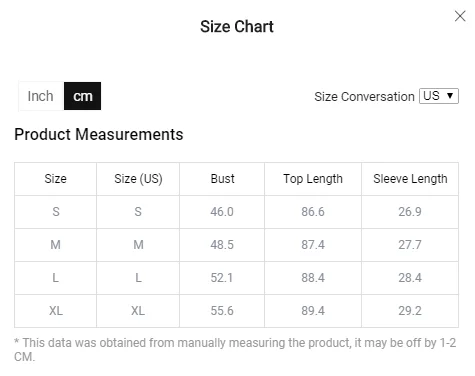Click the Sleeve Length column header
This screenshot has height=376, width=475.
[x=410, y=179]
